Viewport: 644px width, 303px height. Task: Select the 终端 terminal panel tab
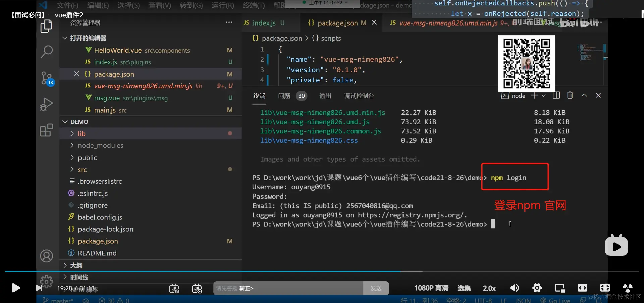[259, 96]
